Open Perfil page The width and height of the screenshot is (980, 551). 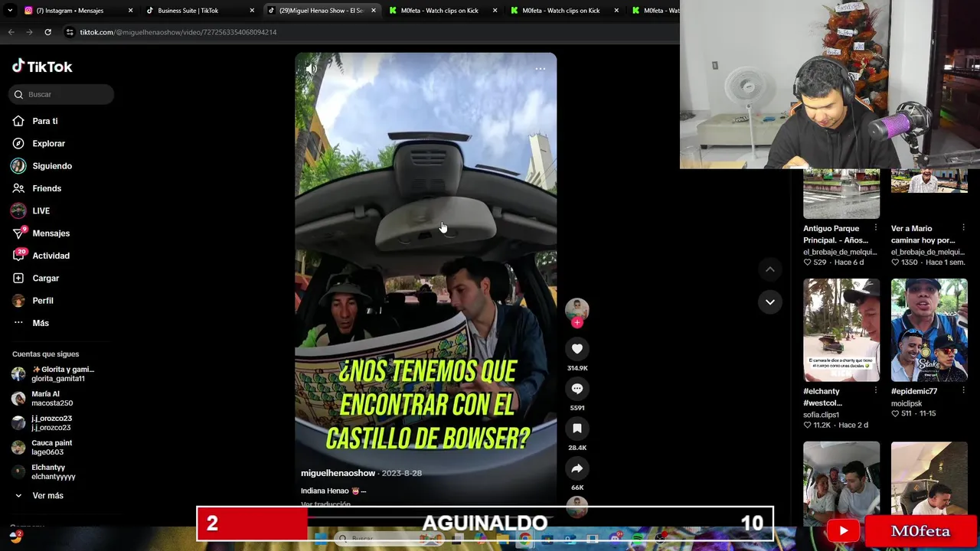coord(43,301)
